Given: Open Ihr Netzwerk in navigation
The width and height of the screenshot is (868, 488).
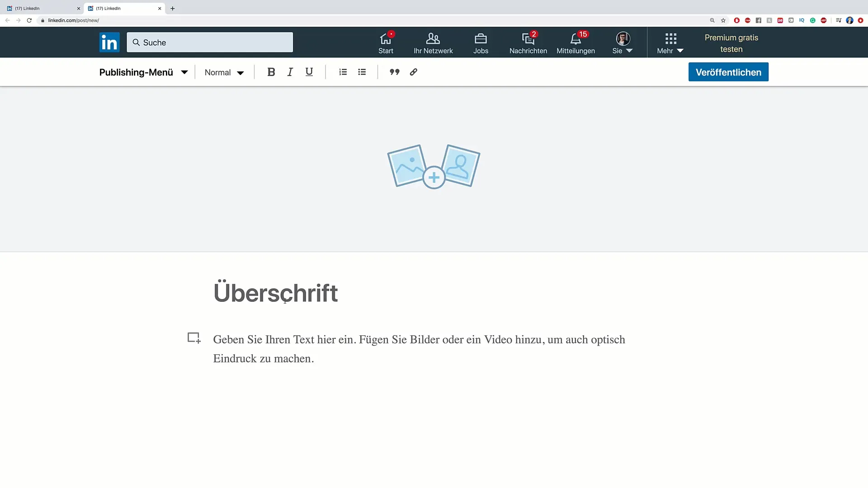Looking at the screenshot, I should (x=433, y=43).
